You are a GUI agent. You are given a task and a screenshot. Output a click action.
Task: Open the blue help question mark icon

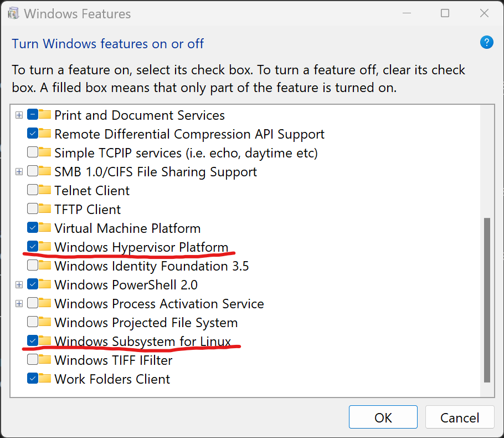(486, 43)
